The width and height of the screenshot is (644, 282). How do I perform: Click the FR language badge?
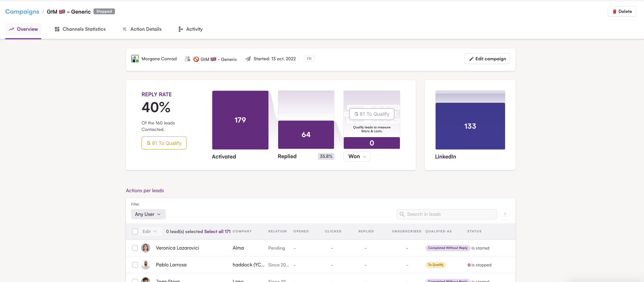point(309,59)
